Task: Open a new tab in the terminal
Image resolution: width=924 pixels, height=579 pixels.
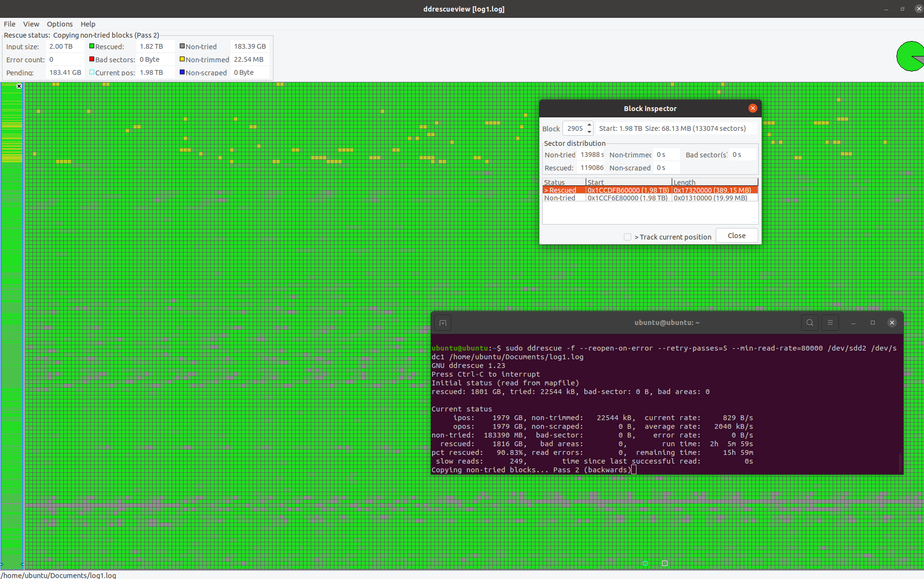Action: (x=442, y=323)
